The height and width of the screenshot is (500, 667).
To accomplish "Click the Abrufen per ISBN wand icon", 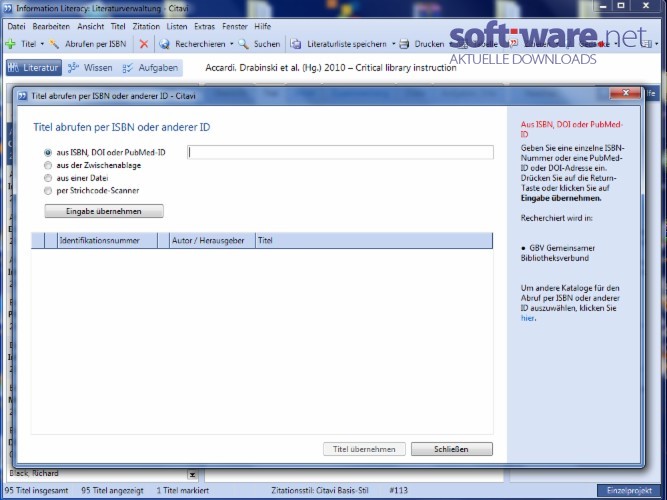I will 54,44.
